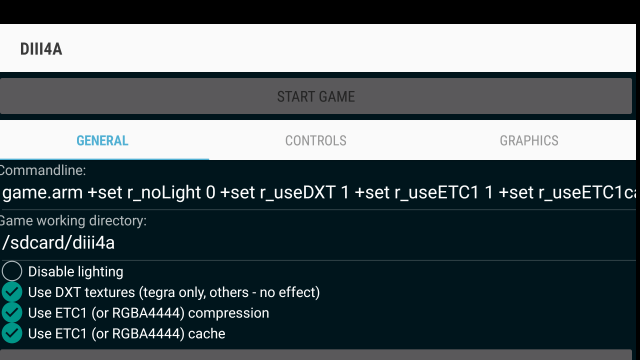Click 'Use ETC1 (or RGBA4444) compression' label

[149, 313]
